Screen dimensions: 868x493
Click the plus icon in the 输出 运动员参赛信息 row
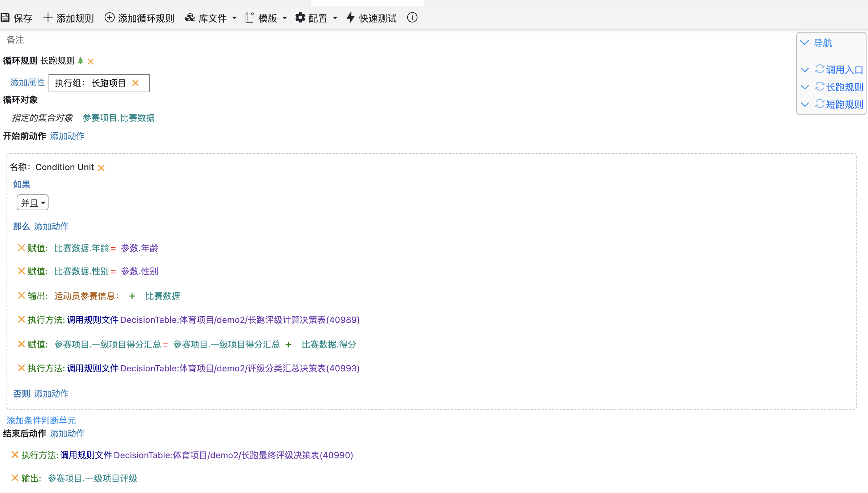(x=132, y=296)
